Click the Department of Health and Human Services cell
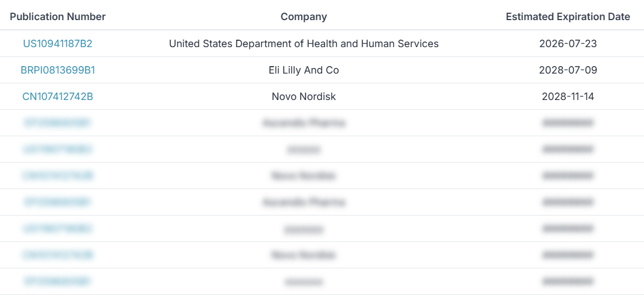This screenshot has width=644, height=304. click(304, 44)
